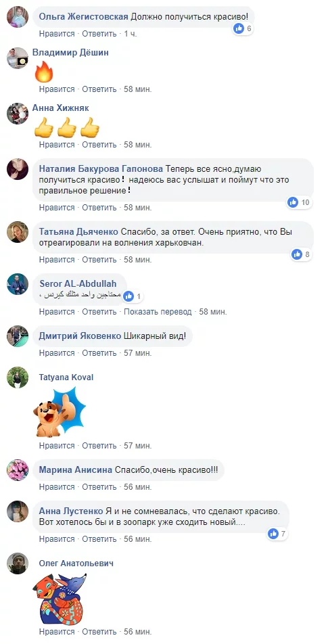Click like reaction on Seror AL-Abdullah's comment

132,296
